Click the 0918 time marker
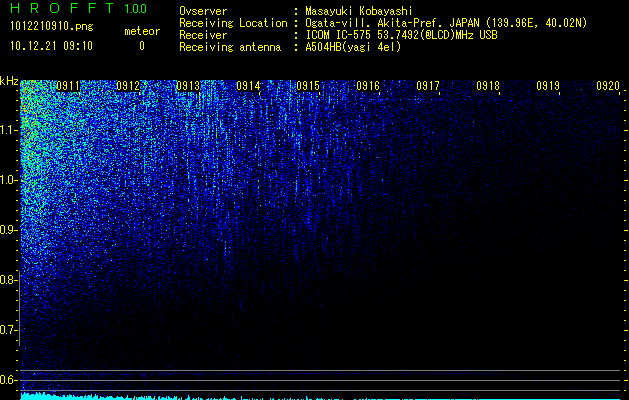Image resolution: width=629 pixels, height=400 pixels. 488,86
